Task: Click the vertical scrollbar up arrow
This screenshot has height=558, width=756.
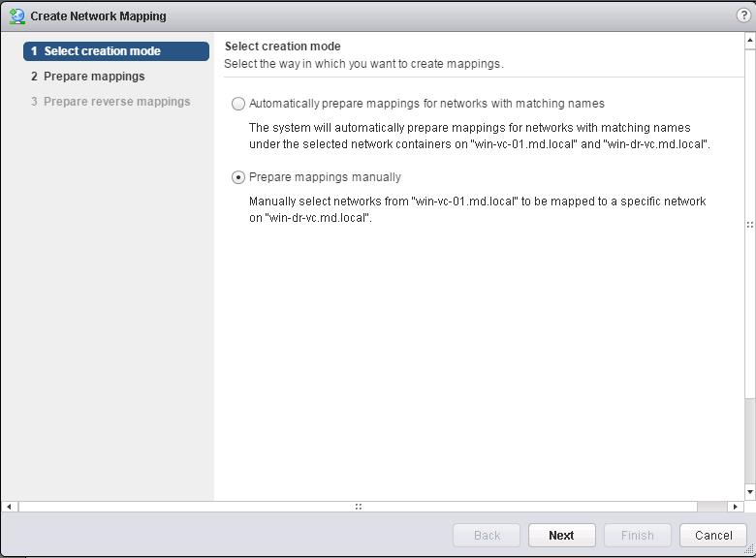Action: click(750, 41)
